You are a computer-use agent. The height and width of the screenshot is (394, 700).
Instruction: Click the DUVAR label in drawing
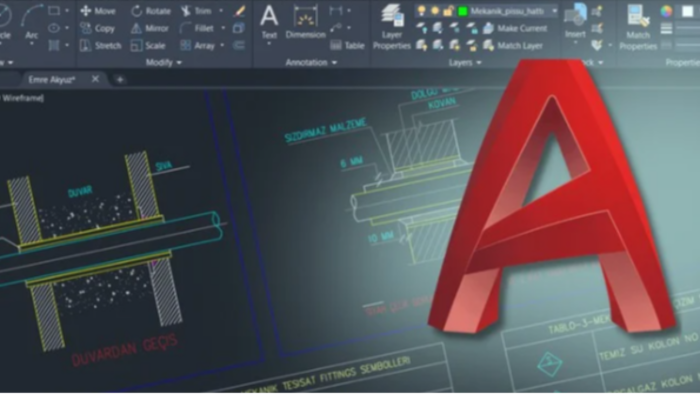tap(80, 191)
